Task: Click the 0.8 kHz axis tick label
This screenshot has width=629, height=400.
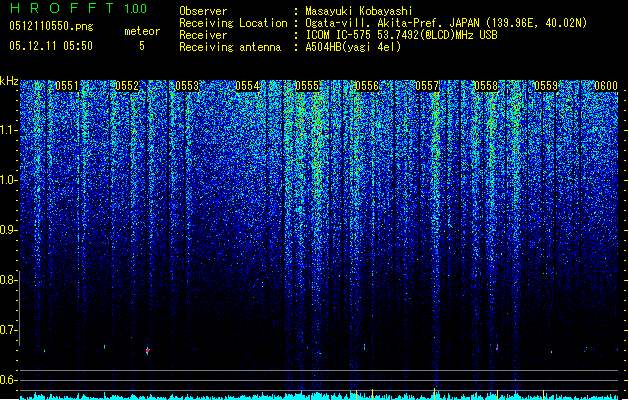Action: 9,280
